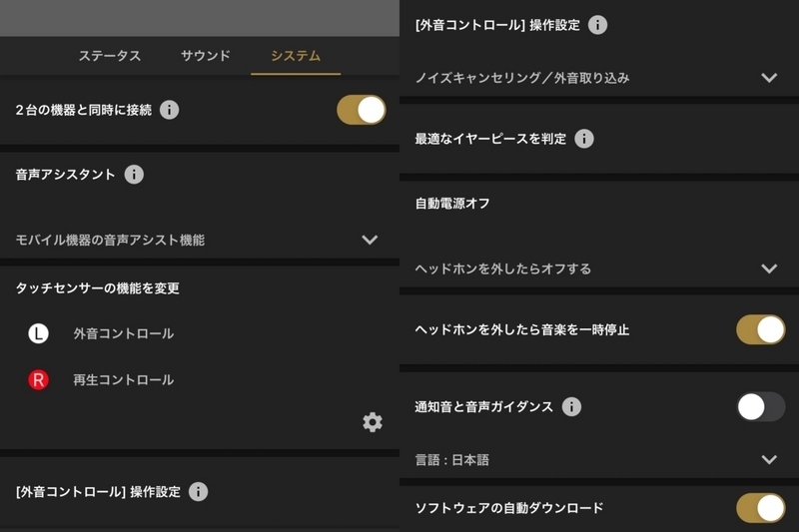The width and height of the screenshot is (799, 532).
Task: Turn off ソフトウェアの自動ダウンロード switch
Action: coord(760,508)
